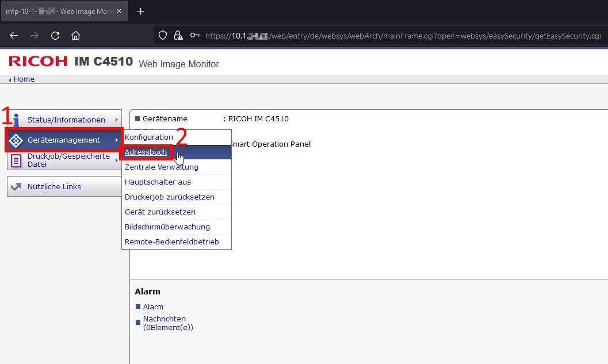Open a new tab with plus icon
Screen dimensions: 608x364
[141, 12]
